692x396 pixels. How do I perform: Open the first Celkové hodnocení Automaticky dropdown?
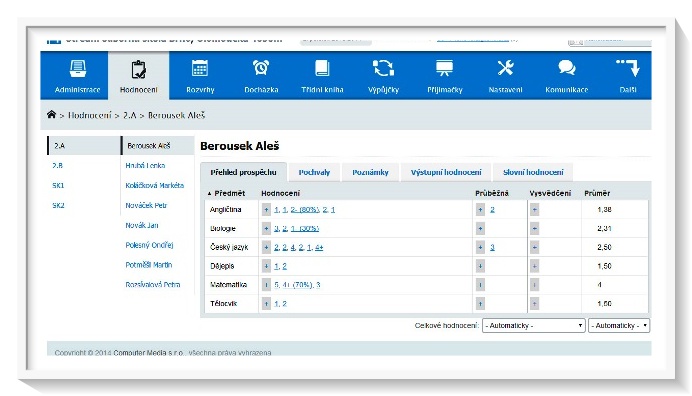[534, 325]
